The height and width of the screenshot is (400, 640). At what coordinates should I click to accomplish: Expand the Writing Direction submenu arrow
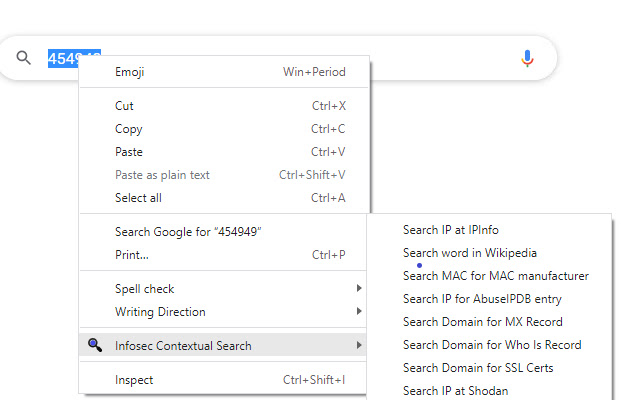(x=359, y=312)
